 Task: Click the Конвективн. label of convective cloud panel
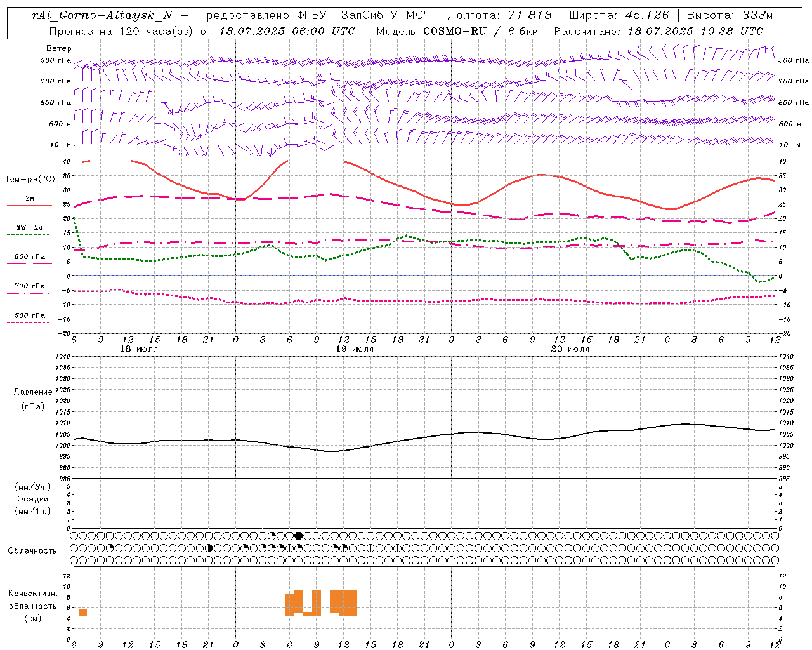33,594
